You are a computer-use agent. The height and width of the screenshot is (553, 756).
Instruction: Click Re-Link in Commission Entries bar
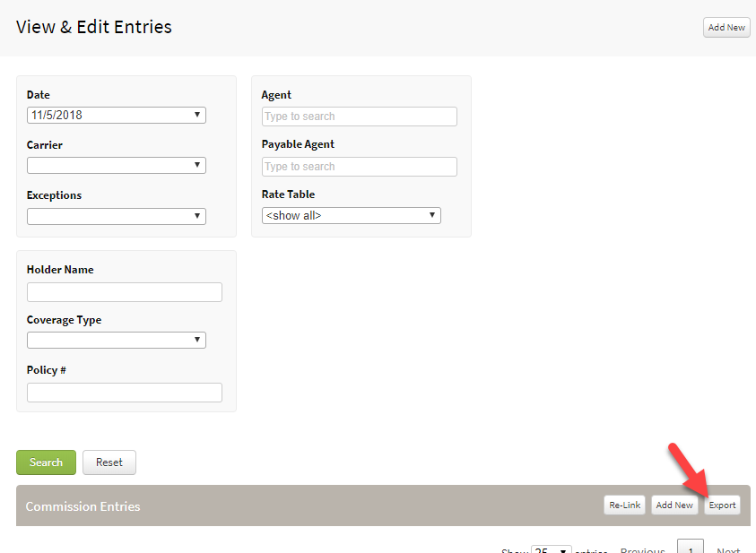click(624, 505)
